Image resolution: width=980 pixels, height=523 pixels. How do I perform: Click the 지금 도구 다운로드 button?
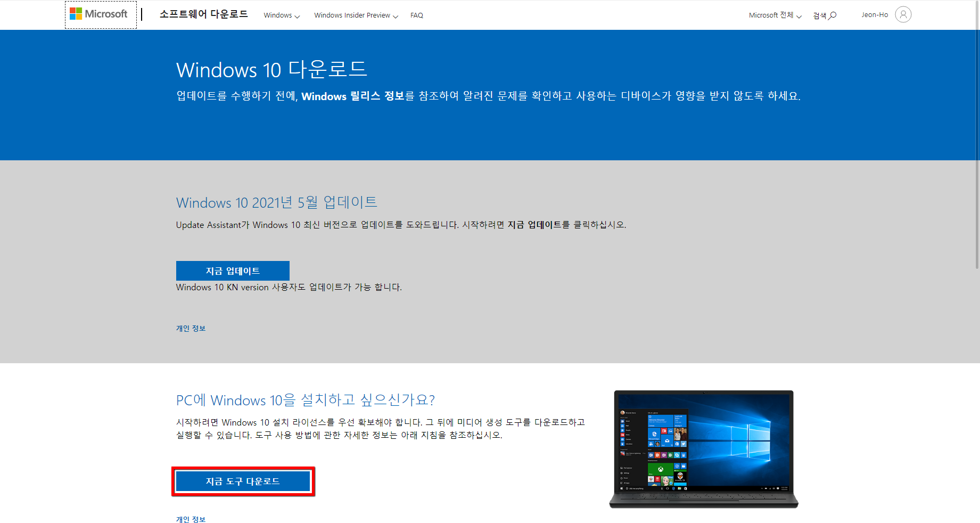(243, 481)
